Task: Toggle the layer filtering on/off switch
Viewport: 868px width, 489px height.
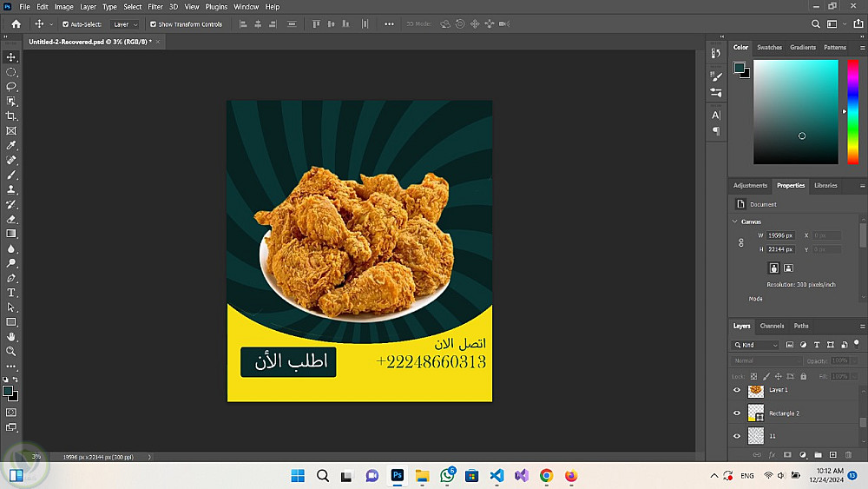Action: click(857, 344)
